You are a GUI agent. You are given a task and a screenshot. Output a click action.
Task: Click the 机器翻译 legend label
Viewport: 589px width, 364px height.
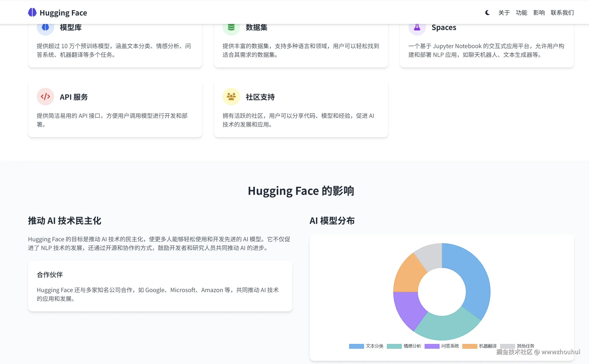click(488, 346)
